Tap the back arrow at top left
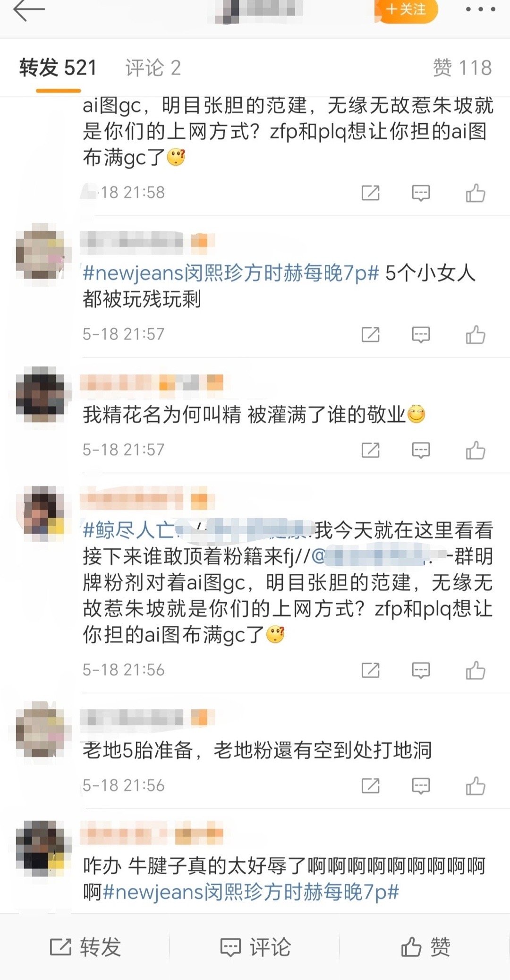510x980 pixels. tap(29, 10)
